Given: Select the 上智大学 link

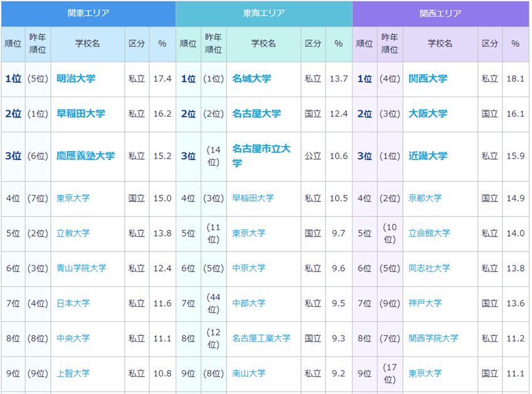Looking at the screenshot, I should tap(73, 373).
